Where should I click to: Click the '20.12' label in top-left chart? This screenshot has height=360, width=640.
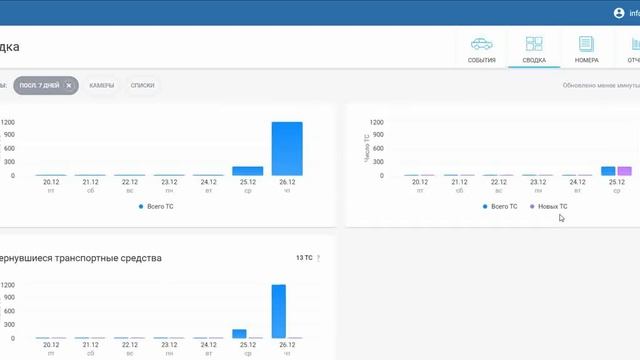51,182
